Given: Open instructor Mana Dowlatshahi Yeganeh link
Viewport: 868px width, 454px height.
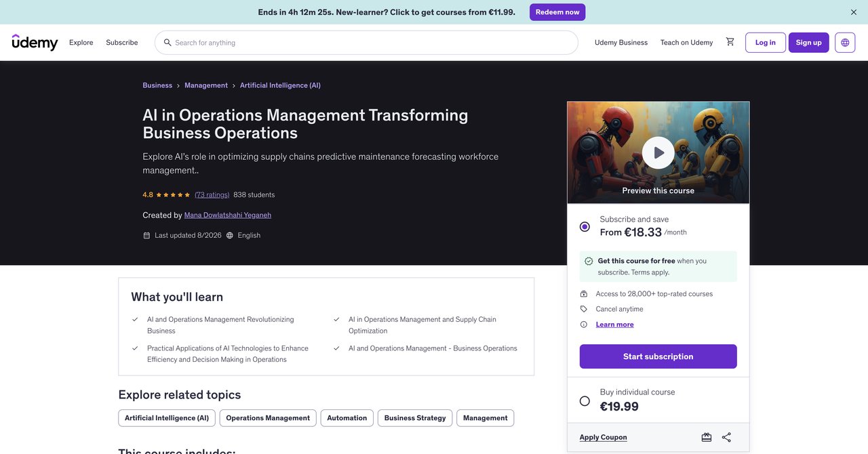Looking at the screenshot, I should [228, 215].
